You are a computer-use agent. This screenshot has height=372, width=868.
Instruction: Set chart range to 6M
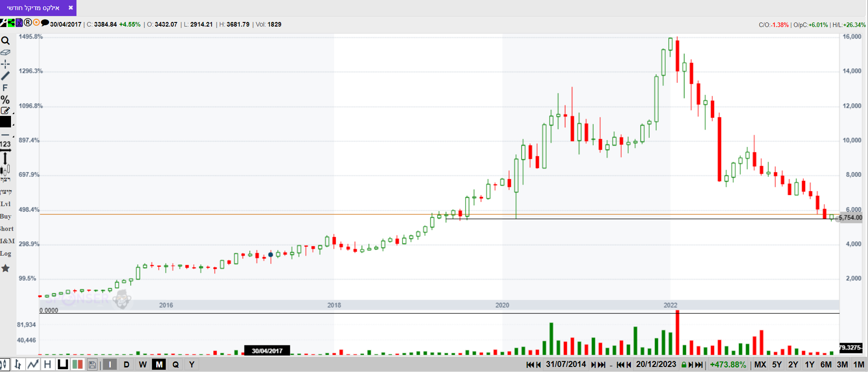pyautogui.click(x=826, y=365)
